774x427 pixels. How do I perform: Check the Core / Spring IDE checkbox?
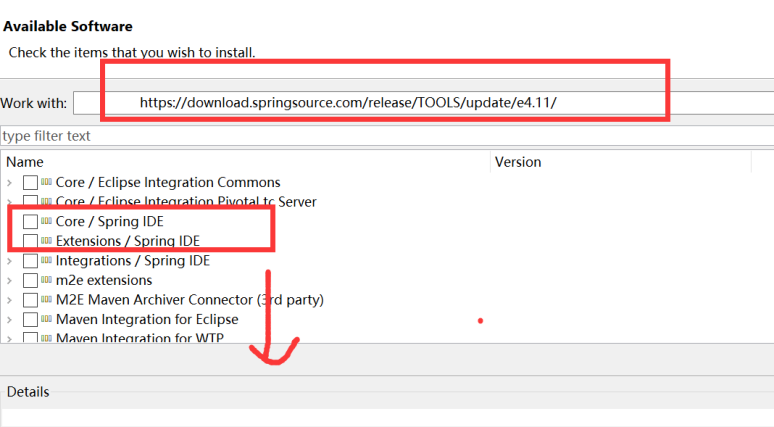30,221
